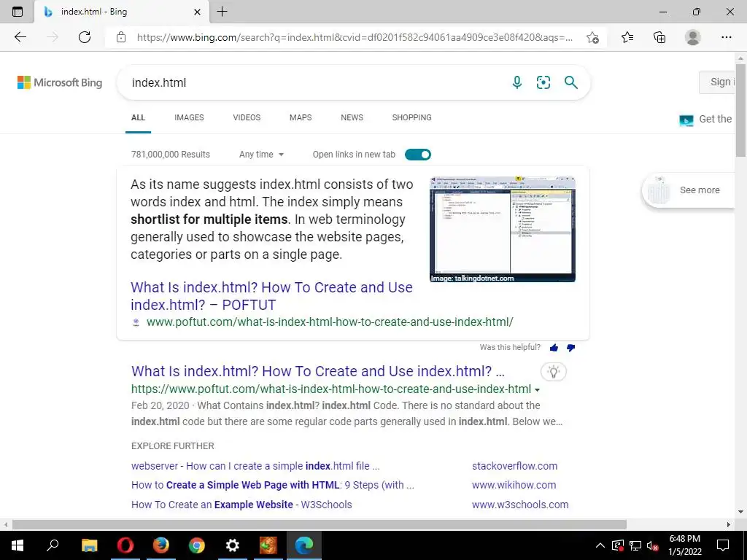Open Edge Settings and more ellipsis menu
This screenshot has height=560, width=747.
[726, 37]
